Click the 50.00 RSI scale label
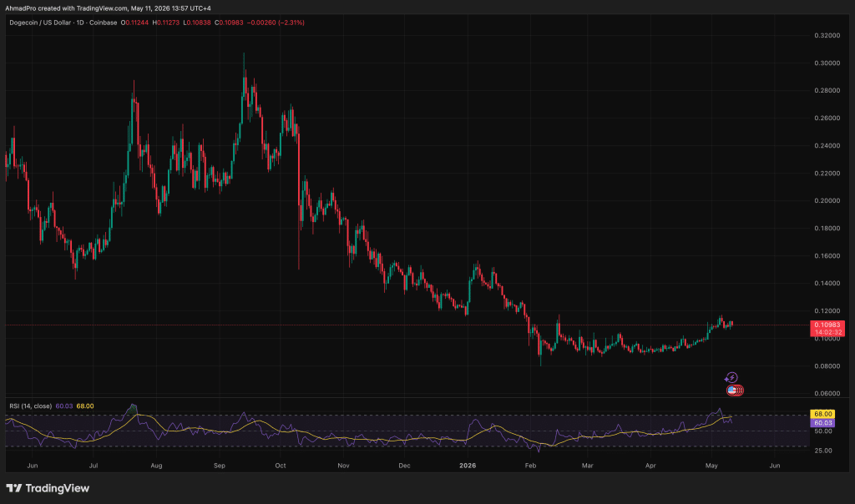Screen dimensions: 855x504 point(823,431)
